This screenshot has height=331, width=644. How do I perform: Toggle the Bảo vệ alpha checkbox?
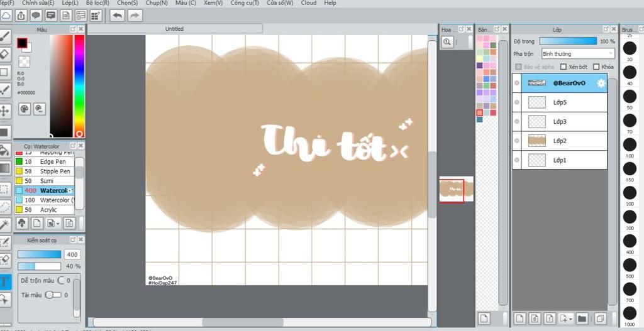518,67
